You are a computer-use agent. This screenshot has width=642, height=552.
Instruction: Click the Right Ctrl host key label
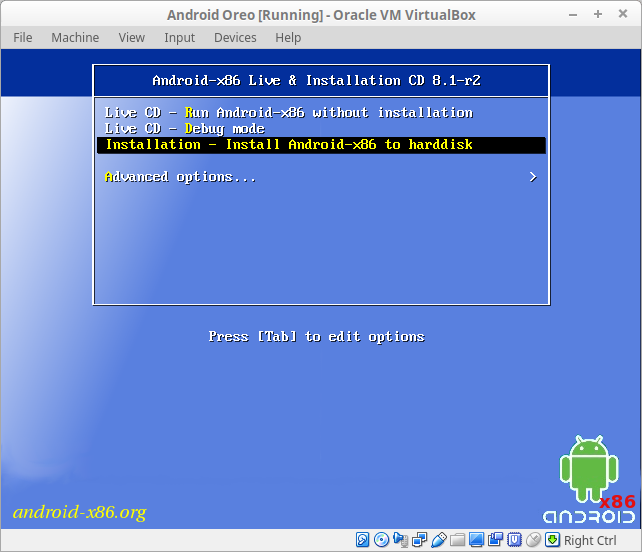click(x=590, y=540)
